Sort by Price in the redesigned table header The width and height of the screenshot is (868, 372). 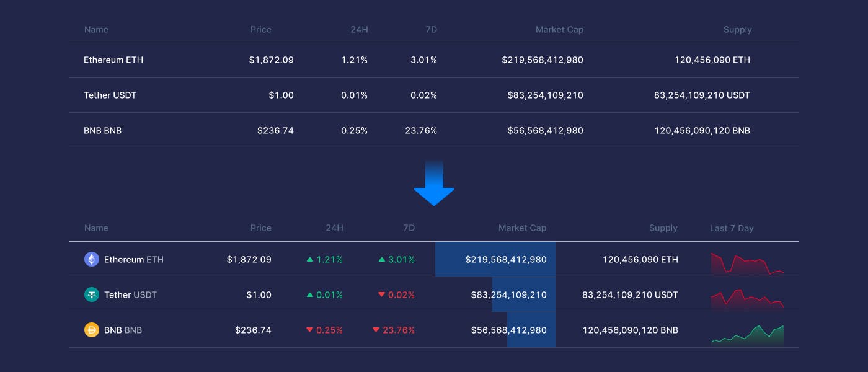261,228
